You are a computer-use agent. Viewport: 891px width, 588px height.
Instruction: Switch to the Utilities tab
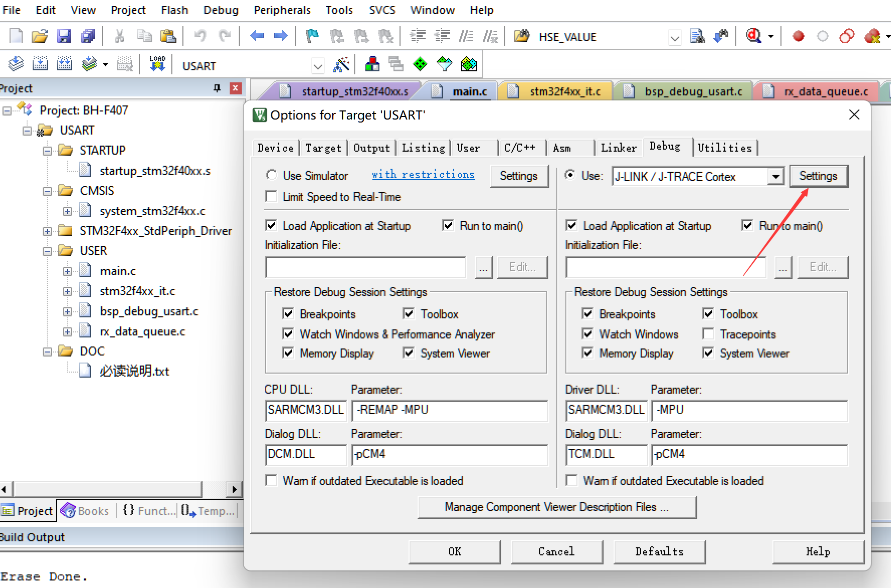click(725, 148)
